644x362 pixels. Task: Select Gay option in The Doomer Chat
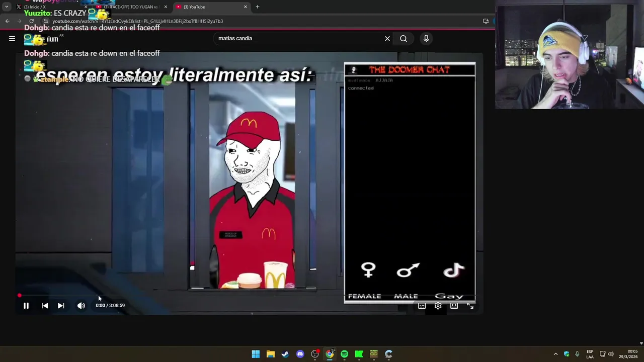click(449, 296)
